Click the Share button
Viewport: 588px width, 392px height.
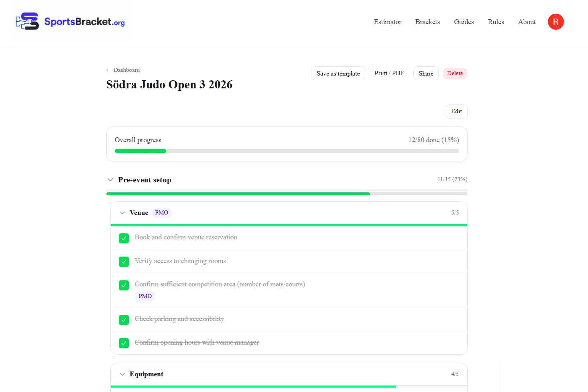pos(426,73)
